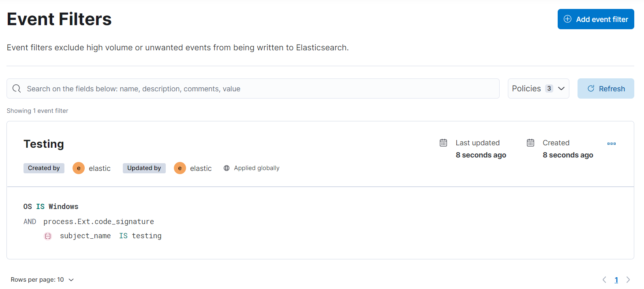Click the nested-entry icon beside subject_name
Viewport: 644px width, 289px height.
pos(48,236)
